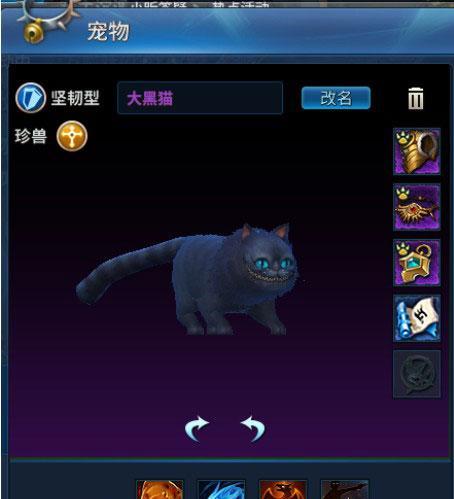
Task: Click the curved arrow pointing right
Action: (197, 428)
